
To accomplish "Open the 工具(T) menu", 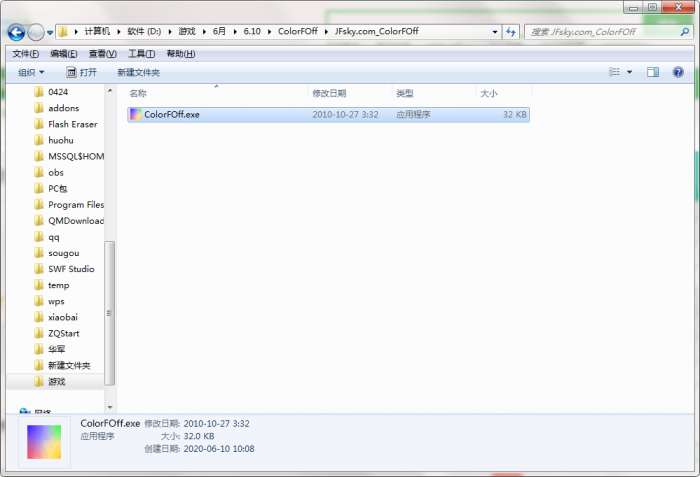I will tap(142, 54).
